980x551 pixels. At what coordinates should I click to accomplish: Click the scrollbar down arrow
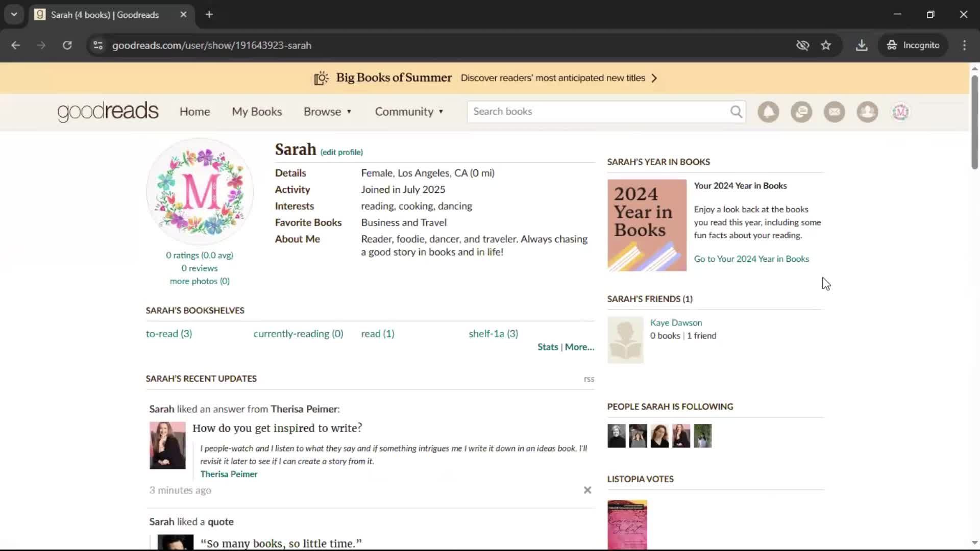974,542
